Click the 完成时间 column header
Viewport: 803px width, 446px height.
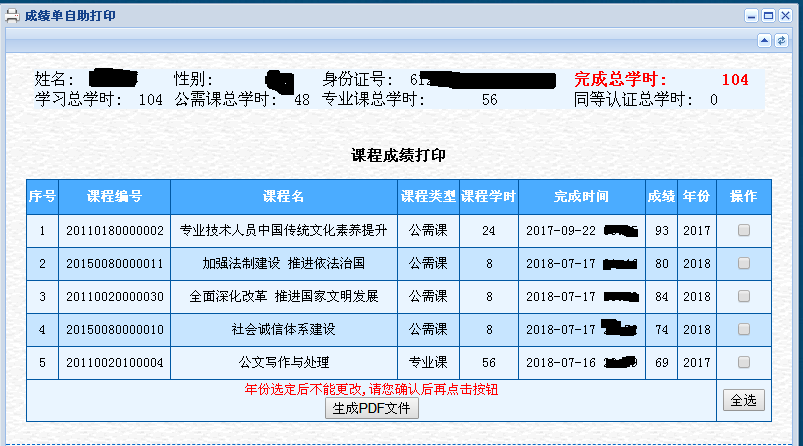(581, 196)
